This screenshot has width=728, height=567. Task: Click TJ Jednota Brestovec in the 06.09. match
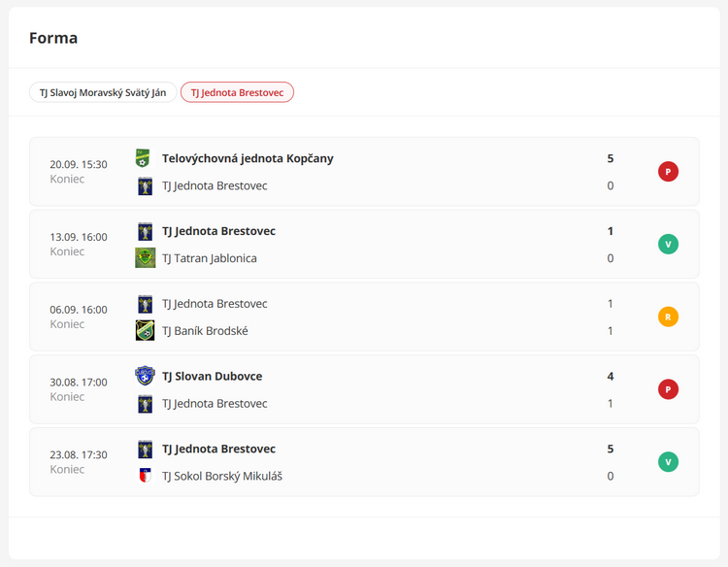[215, 304]
